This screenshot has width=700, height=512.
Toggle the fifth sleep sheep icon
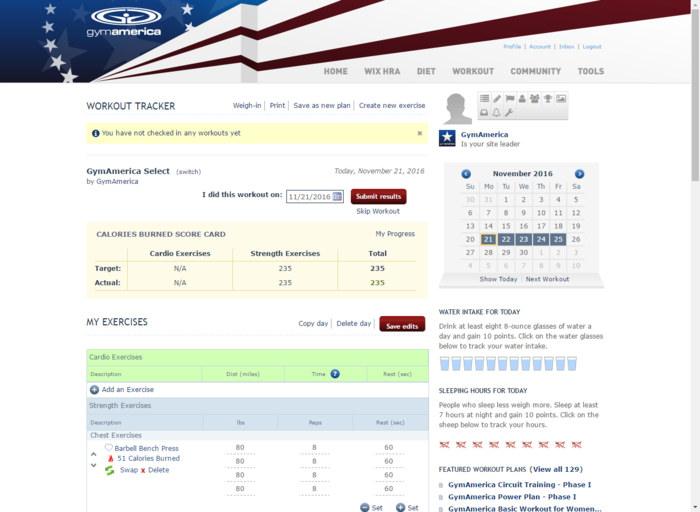coord(510,445)
